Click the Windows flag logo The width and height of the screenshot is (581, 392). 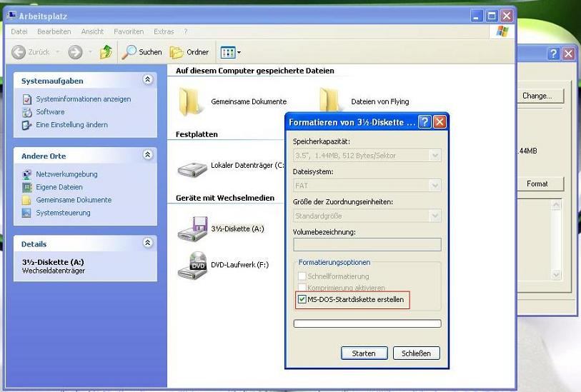[502, 32]
